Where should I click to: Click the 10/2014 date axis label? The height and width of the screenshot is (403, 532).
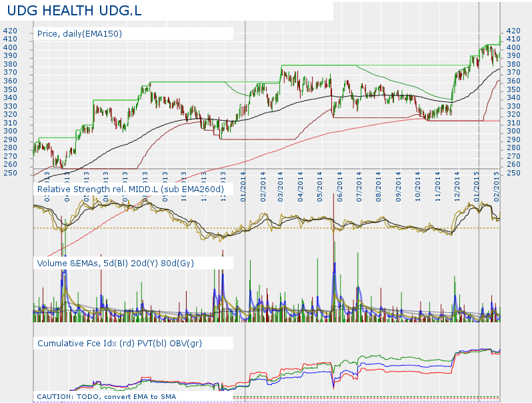pos(417,187)
